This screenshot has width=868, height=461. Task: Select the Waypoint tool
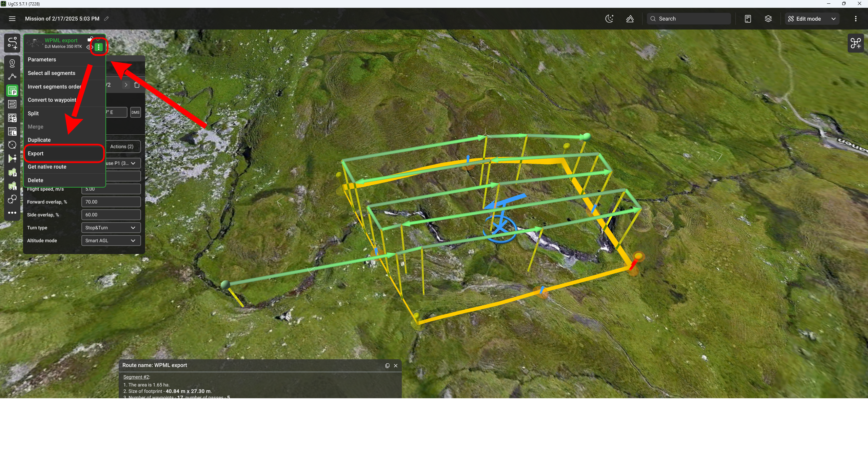click(12, 77)
